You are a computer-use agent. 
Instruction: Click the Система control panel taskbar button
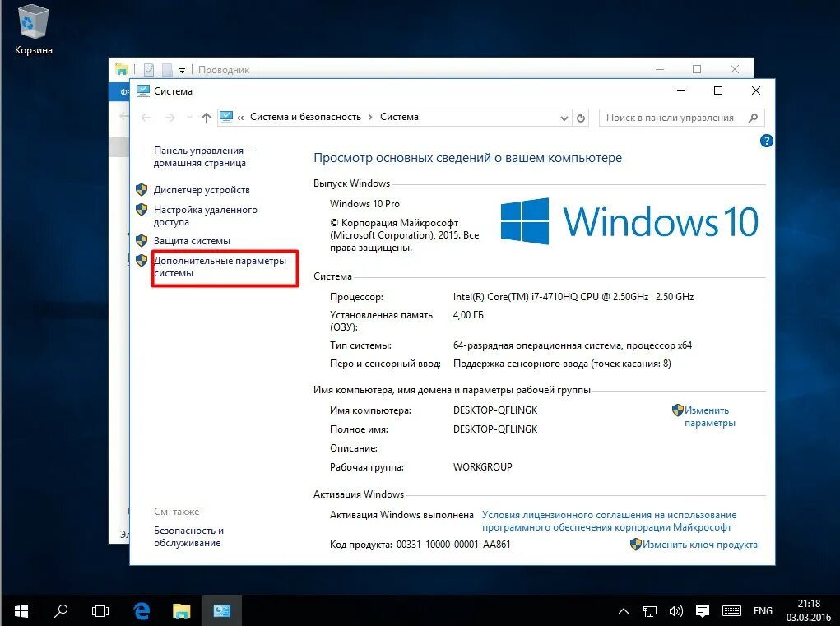(222, 611)
